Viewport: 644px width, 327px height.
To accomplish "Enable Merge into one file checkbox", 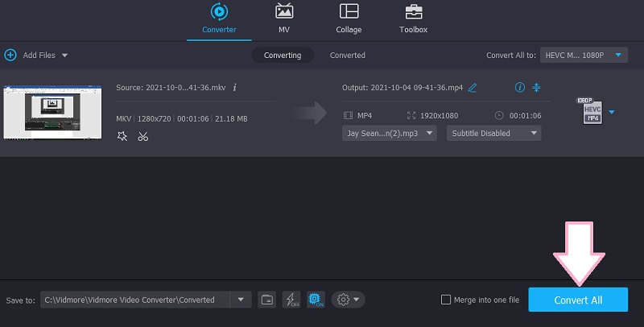I will [x=446, y=300].
